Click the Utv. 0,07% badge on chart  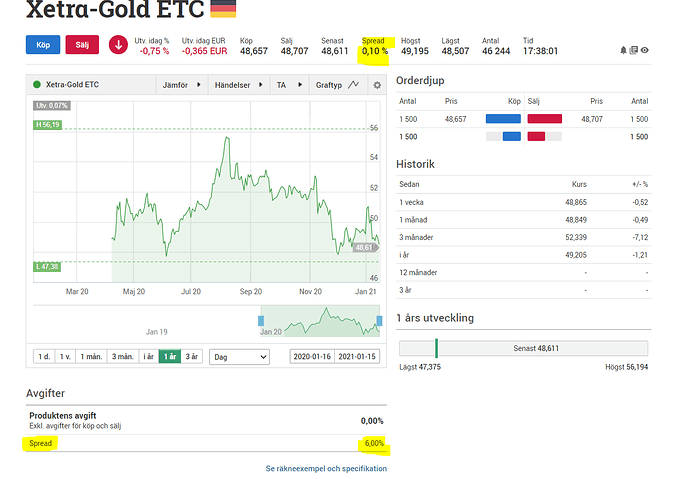tap(52, 106)
